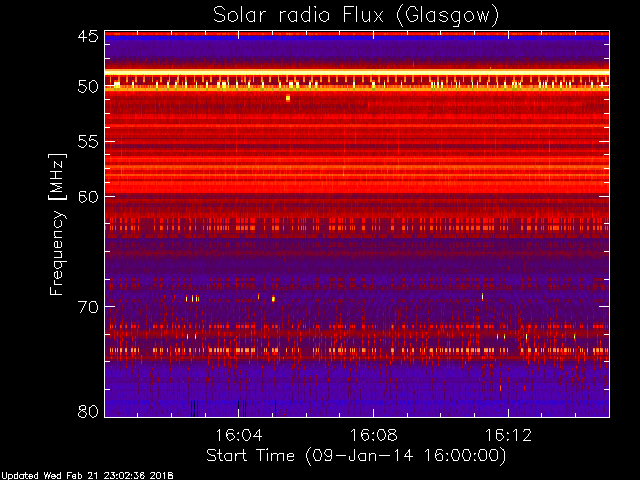Click the yellow burst near 16:05 just above 70 MHz
The width and height of the screenshot is (640, 480).
[x=273, y=299]
